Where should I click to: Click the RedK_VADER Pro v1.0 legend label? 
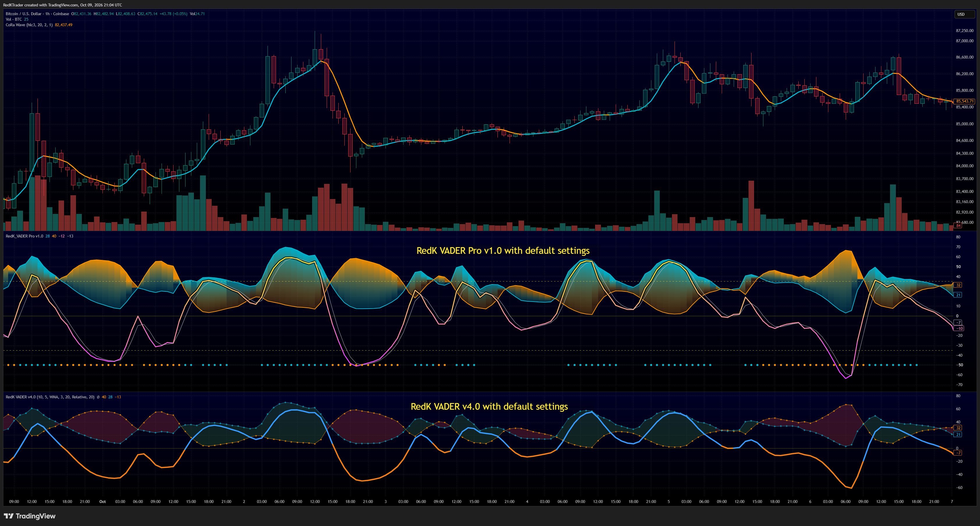click(24, 236)
